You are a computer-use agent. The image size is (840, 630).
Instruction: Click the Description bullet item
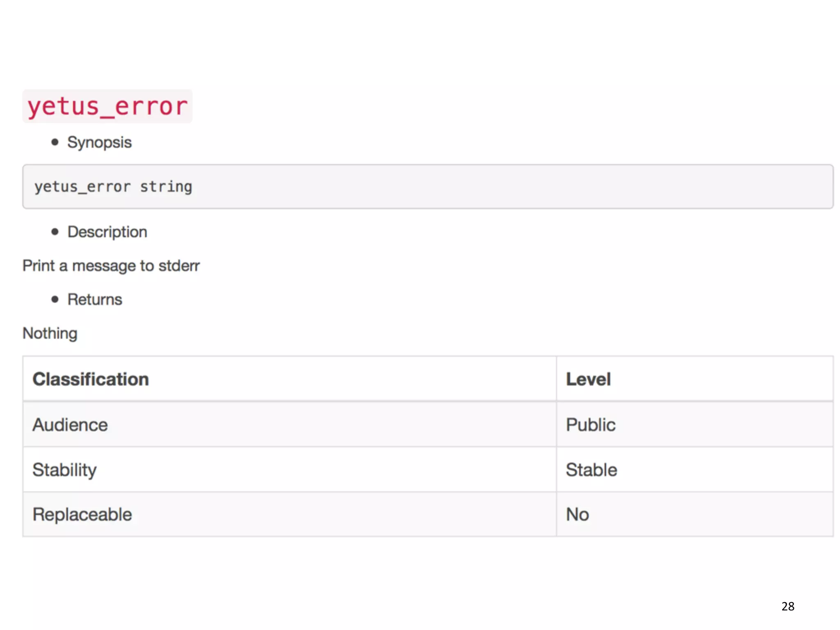tap(107, 232)
